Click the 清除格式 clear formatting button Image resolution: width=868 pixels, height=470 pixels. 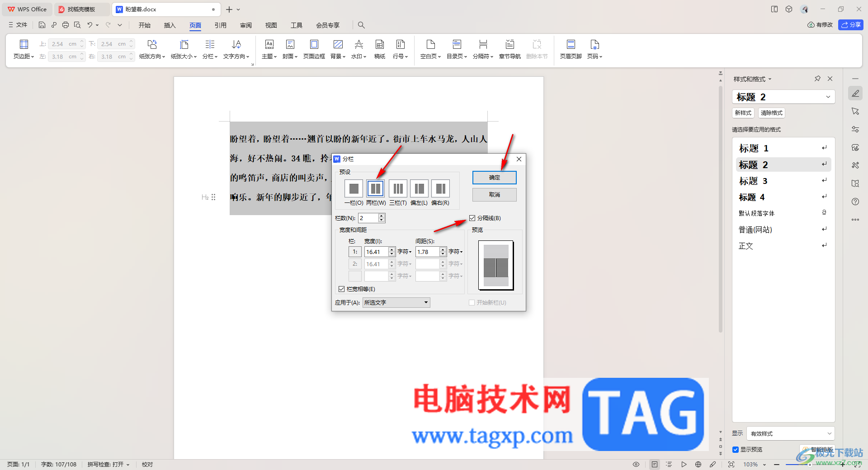pyautogui.click(x=772, y=113)
